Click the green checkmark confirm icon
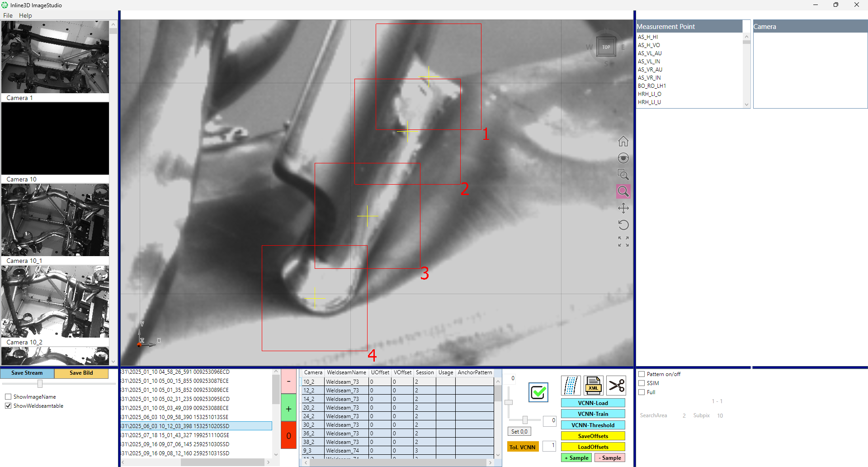Image resolution: width=868 pixels, height=467 pixels. (x=538, y=392)
